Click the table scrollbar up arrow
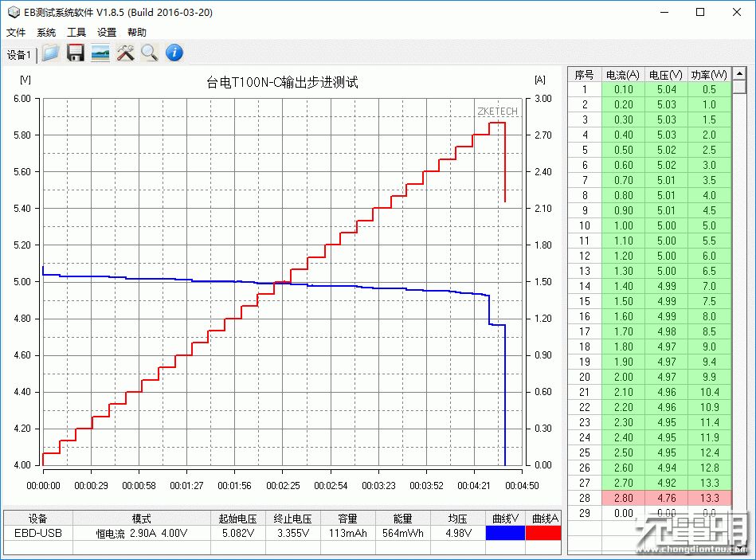Image resolution: width=756 pixels, height=560 pixels. 739,74
